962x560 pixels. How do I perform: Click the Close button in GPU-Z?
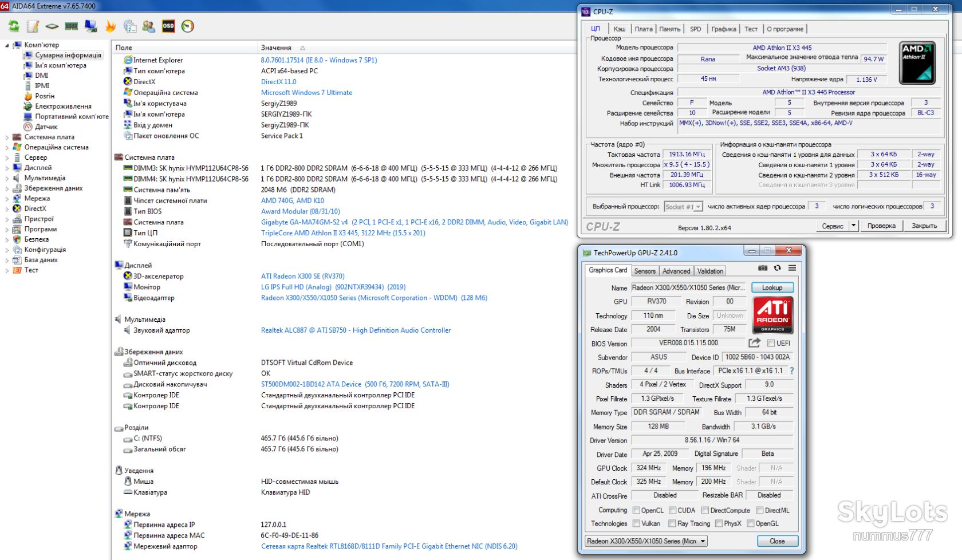(777, 541)
